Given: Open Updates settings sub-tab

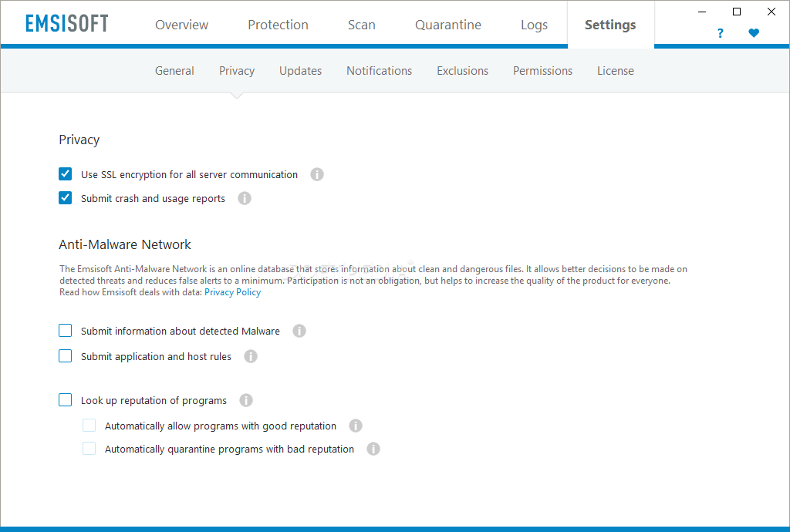Looking at the screenshot, I should coord(300,71).
